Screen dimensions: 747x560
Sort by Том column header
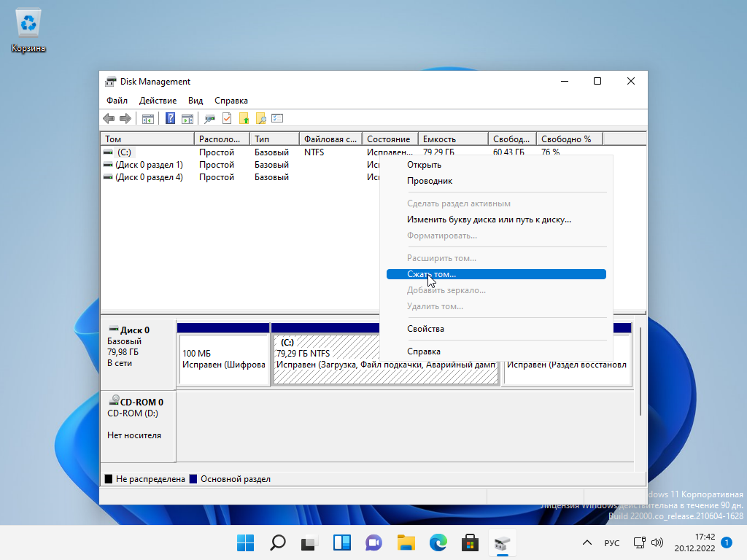pyautogui.click(x=147, y=139)
